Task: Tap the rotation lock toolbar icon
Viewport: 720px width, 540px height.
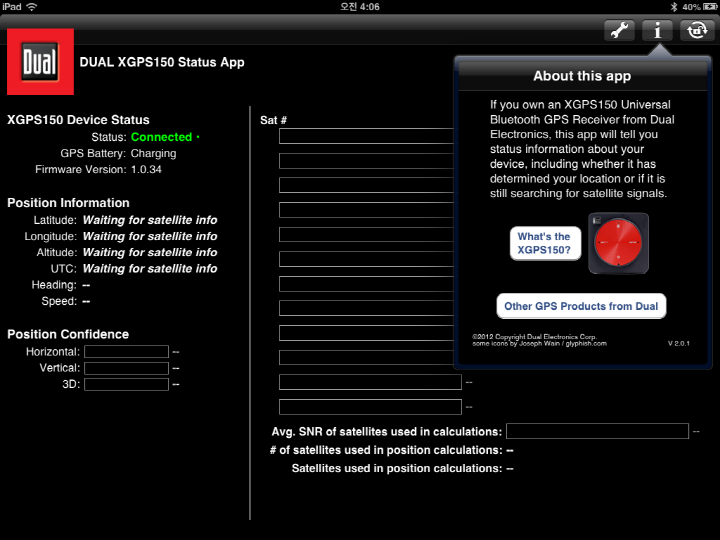Action: [697, 31]
